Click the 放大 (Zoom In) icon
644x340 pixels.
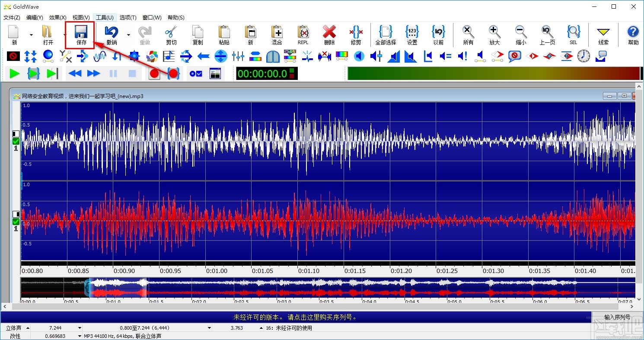pos(494,32)
